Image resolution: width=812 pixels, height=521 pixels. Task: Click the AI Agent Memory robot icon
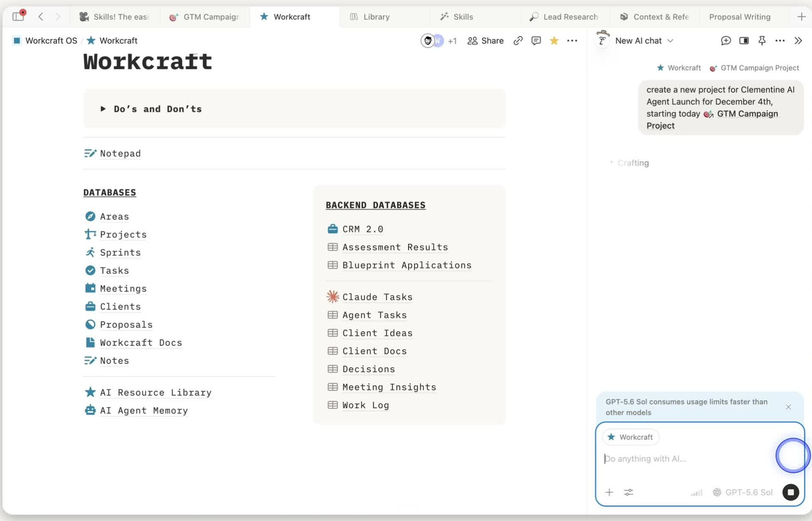[90, 410]
